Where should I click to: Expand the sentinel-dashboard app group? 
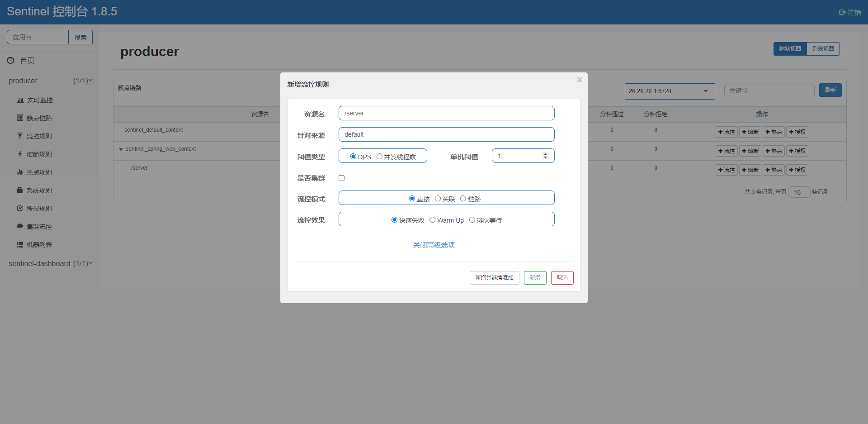pyautogui.click(x=50, y=263)
